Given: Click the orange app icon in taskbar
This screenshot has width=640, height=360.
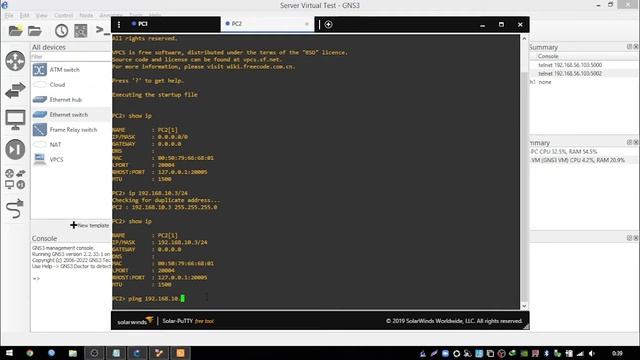Looking at the screenshot, I should pos(180,353).
